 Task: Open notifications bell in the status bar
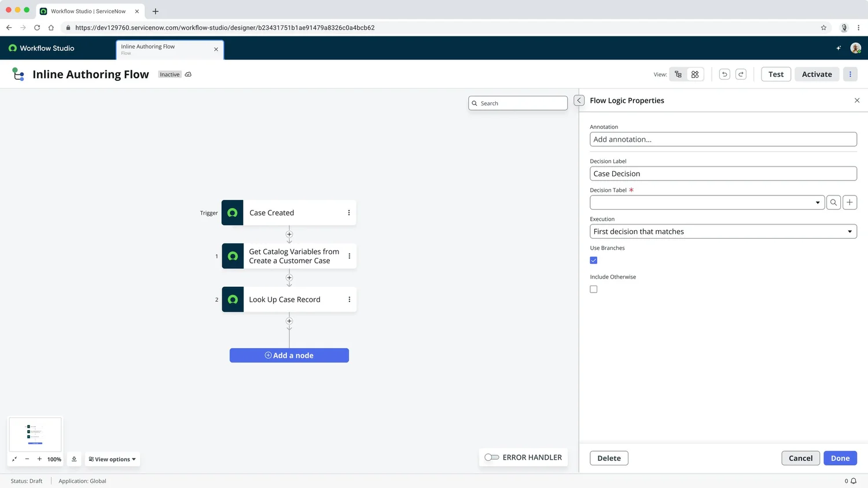pyautogui.click(x=854, y=481)
